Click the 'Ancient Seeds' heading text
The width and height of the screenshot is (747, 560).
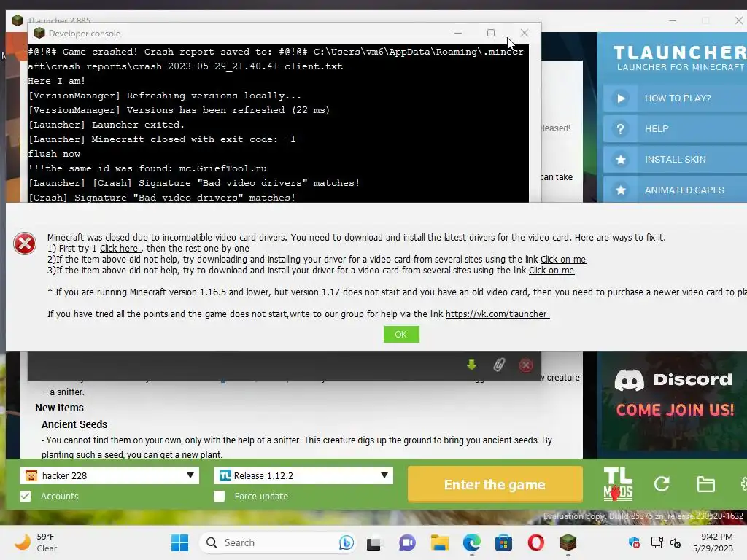click(x=74, y=424)
